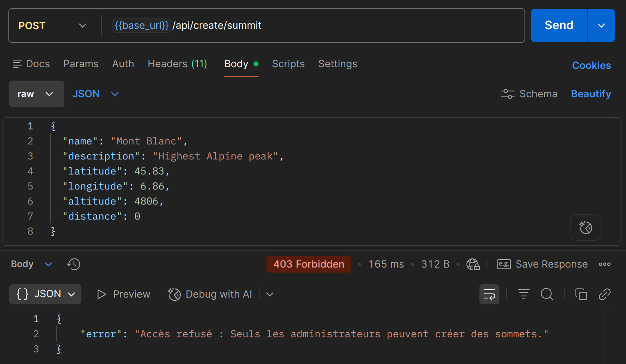The width and height of the screenshot is (626, 364).
Task: Open the Docs tab
Action: point(31,64)
